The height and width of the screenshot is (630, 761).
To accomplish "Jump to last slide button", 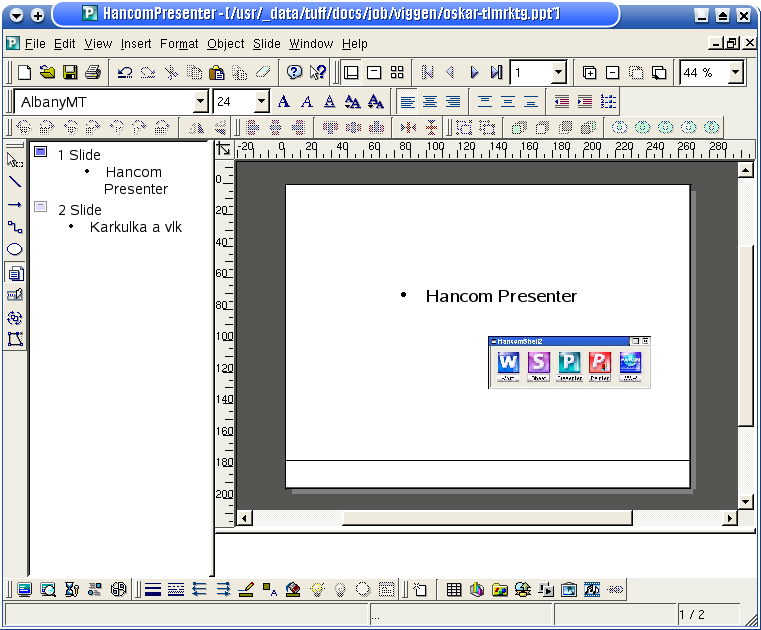I will [496, 73].
